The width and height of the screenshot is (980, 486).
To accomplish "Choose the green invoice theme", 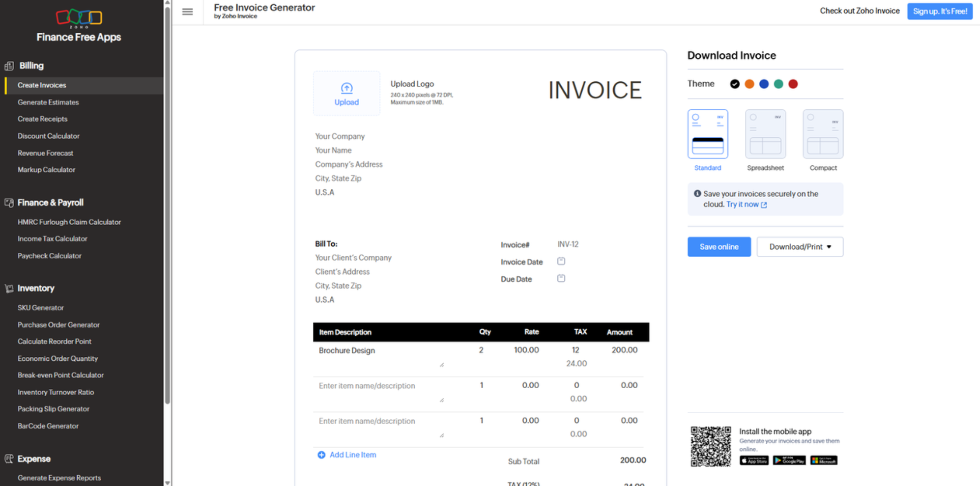I will (x=778, y=84).
